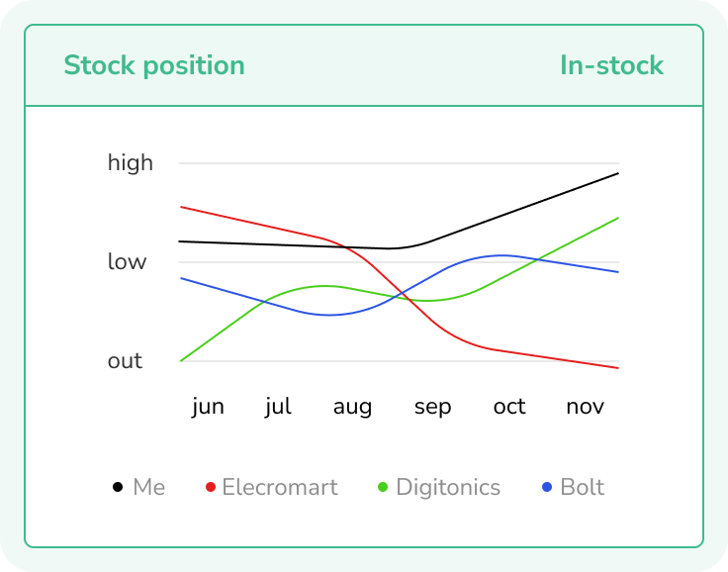Select the Stock position tab
This screenshot has width=728, height=572.
coord(154,66)
